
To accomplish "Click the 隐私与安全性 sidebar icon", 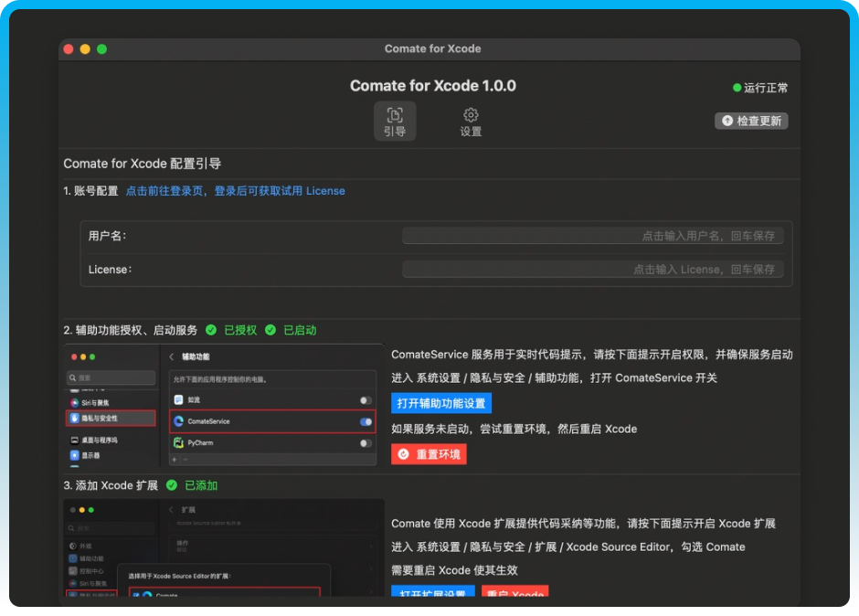I will pyautogui.click(x=76, y=418).
